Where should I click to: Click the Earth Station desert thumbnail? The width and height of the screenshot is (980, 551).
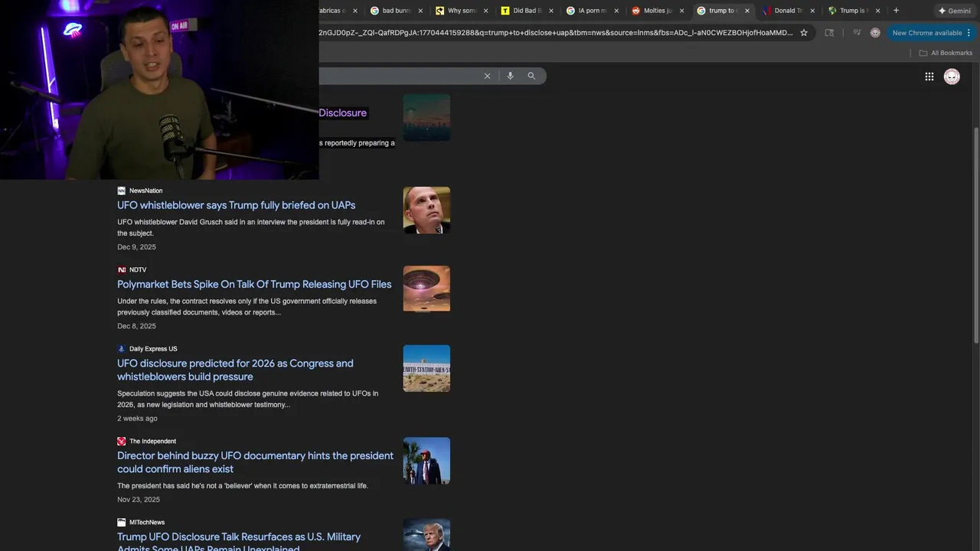click(426, 368)
